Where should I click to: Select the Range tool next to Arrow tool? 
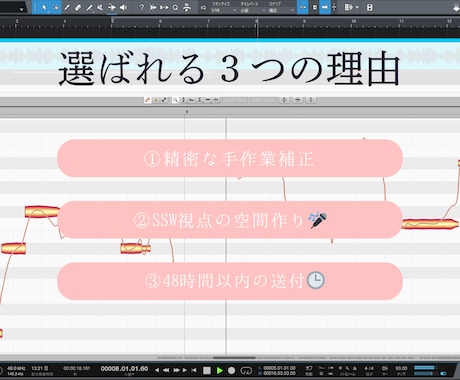(55, 7)
